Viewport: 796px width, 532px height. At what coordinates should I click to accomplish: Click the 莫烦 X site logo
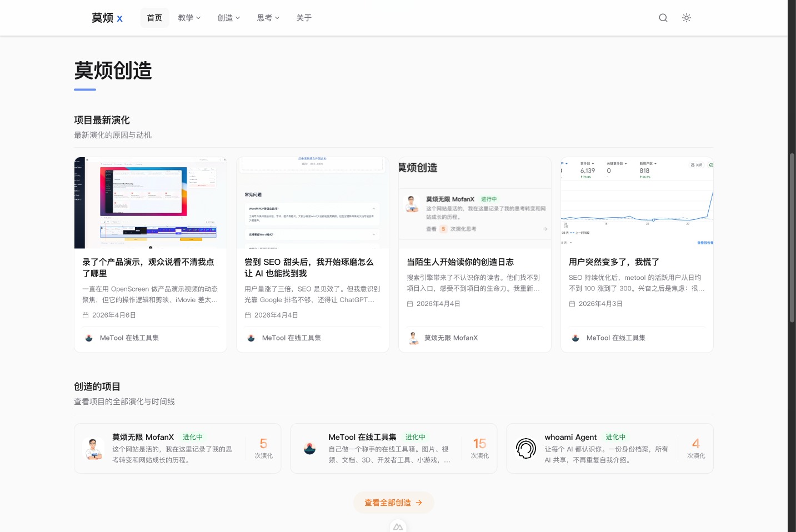tap(107, 18)
